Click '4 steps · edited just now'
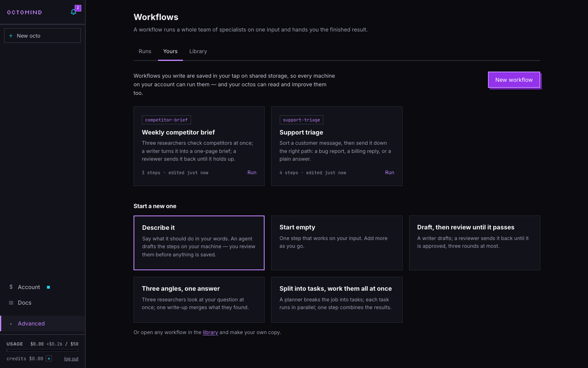 click(313, 173)
